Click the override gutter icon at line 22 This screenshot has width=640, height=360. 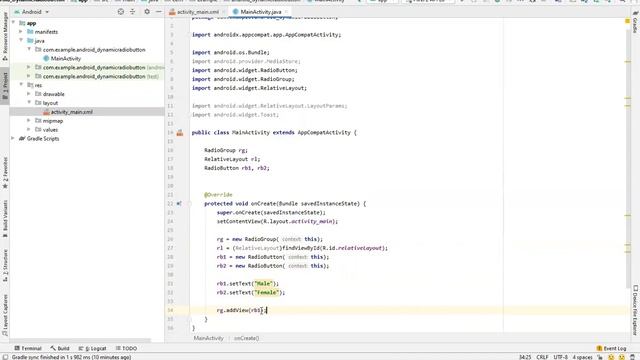tap(179, 203)
